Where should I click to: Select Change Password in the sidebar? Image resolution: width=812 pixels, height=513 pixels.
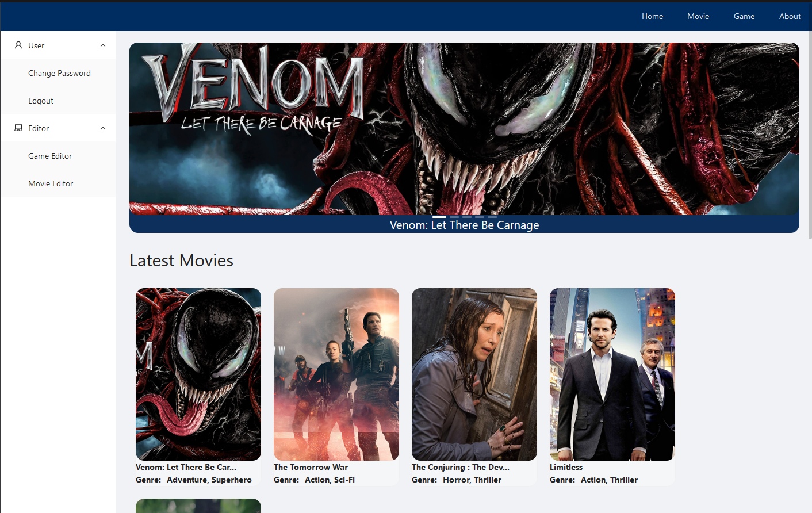point(58,73)
